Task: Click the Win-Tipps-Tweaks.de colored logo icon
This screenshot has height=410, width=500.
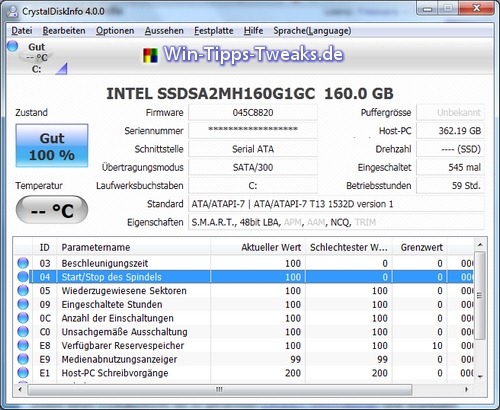Action: (x=150, y=56)
